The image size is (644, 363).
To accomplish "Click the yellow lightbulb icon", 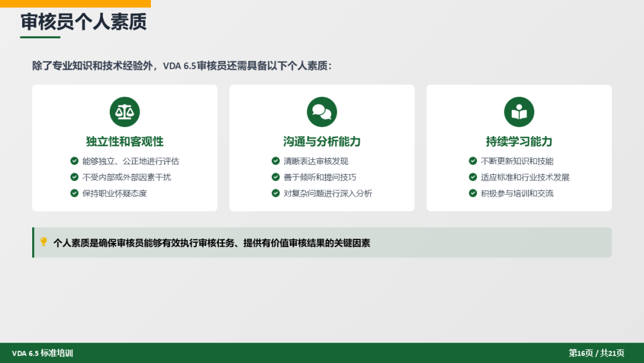I will click(44, 242).
